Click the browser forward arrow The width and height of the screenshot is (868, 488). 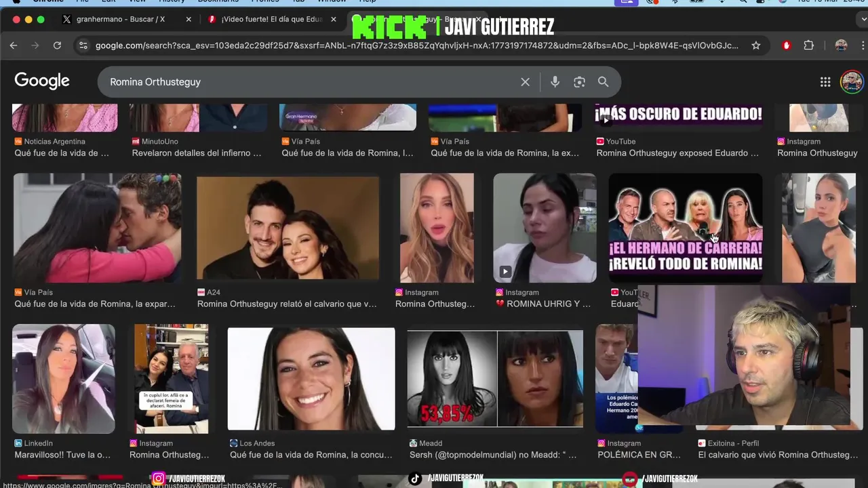[35, 45]
